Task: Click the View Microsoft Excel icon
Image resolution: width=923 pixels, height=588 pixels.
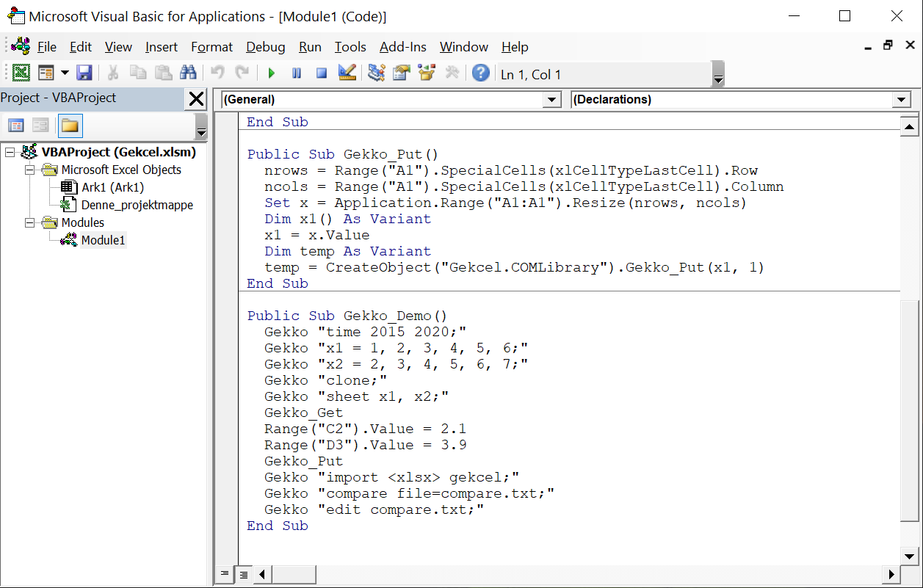Action: pos(21,73)
